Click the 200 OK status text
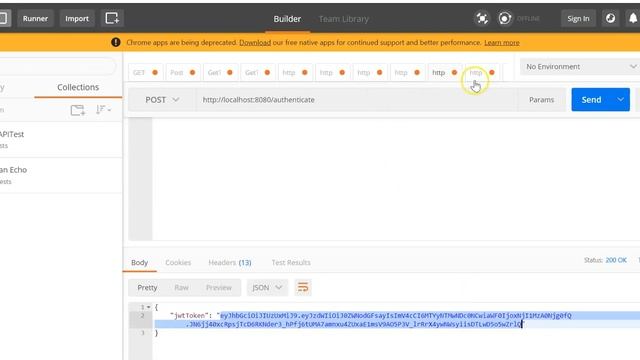The width and height of the screenshot is (640, 360). tap(616, 260)
